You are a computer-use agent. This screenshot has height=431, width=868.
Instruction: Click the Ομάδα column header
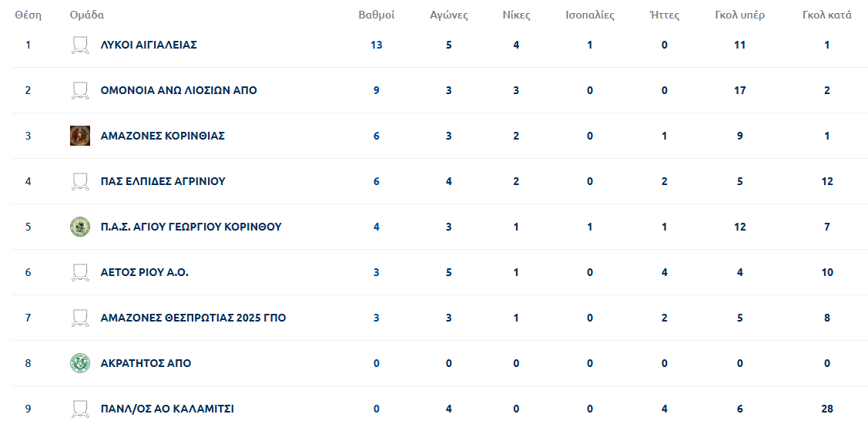click(x=86, y=15)
